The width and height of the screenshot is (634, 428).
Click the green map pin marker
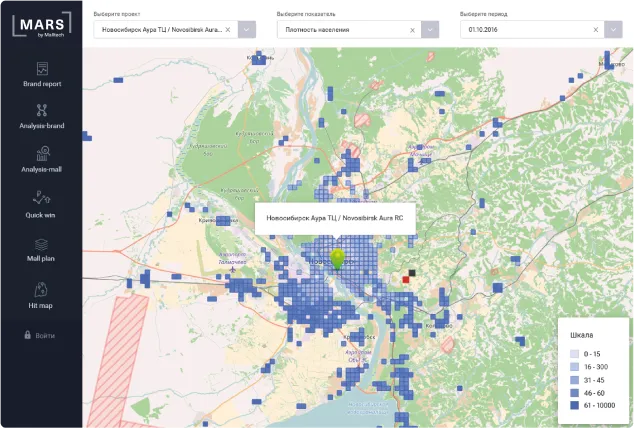(338, 259)
